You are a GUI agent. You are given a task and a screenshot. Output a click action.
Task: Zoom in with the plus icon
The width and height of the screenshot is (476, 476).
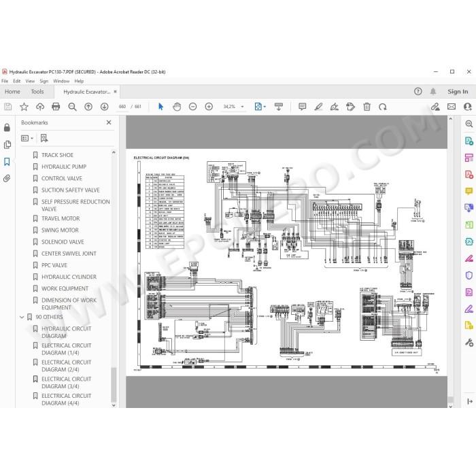pos(209,107)
